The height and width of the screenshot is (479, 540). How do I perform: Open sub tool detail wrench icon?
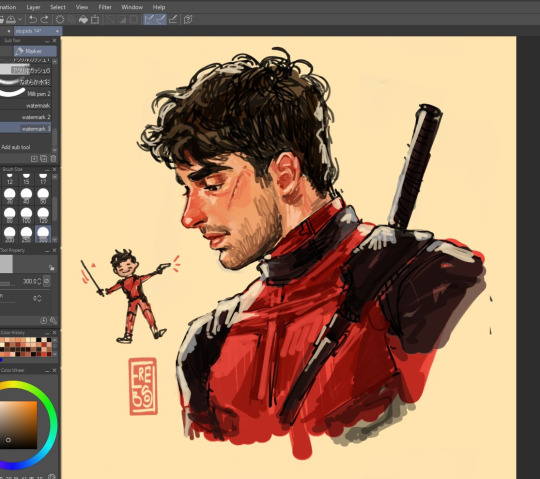53,321
